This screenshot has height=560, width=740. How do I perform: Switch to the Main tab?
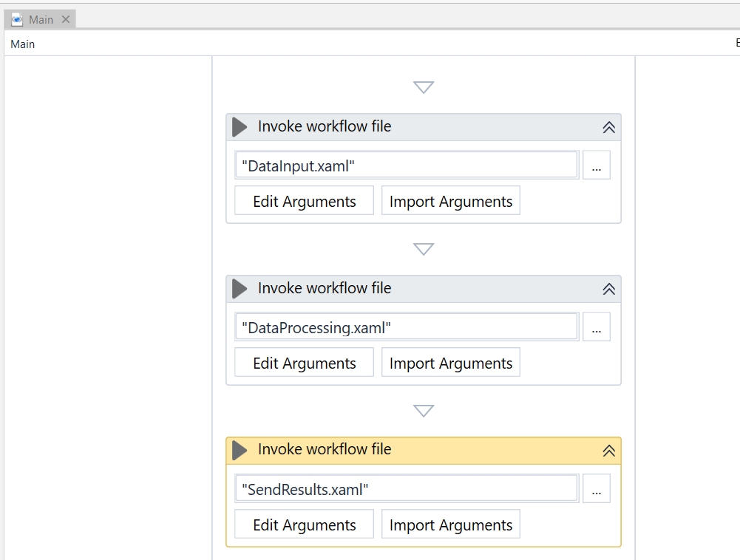41,20
